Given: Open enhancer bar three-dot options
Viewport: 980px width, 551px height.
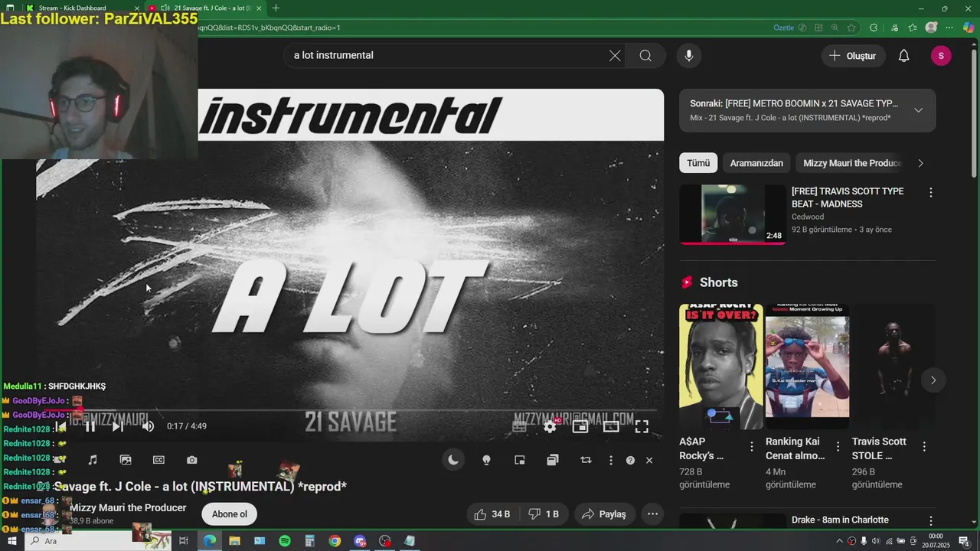Looking at the screenshot, I should 610,460.
